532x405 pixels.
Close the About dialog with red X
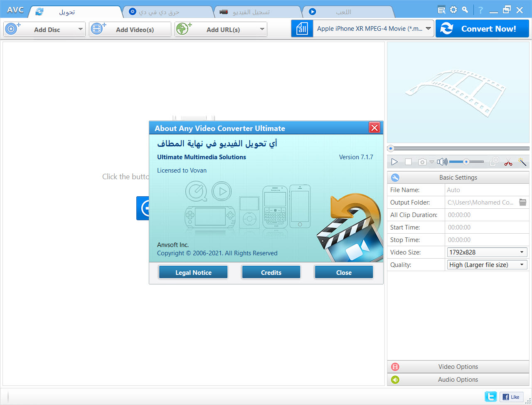coord(374,128)
